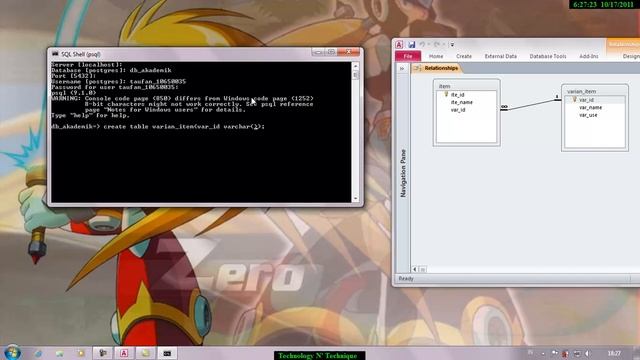Open the Database Tools ribbon tab
640x360 pixels.
coord(547,56)
